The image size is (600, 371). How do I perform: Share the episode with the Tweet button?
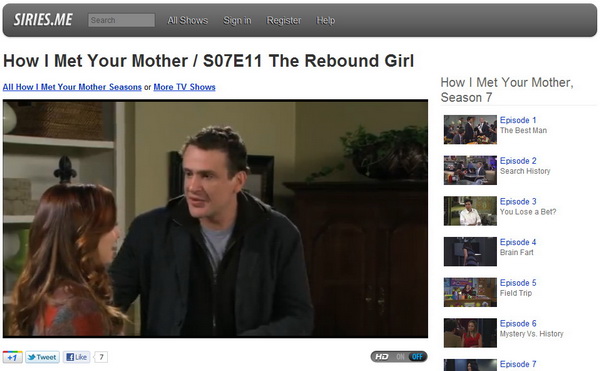tap(42, 357)
